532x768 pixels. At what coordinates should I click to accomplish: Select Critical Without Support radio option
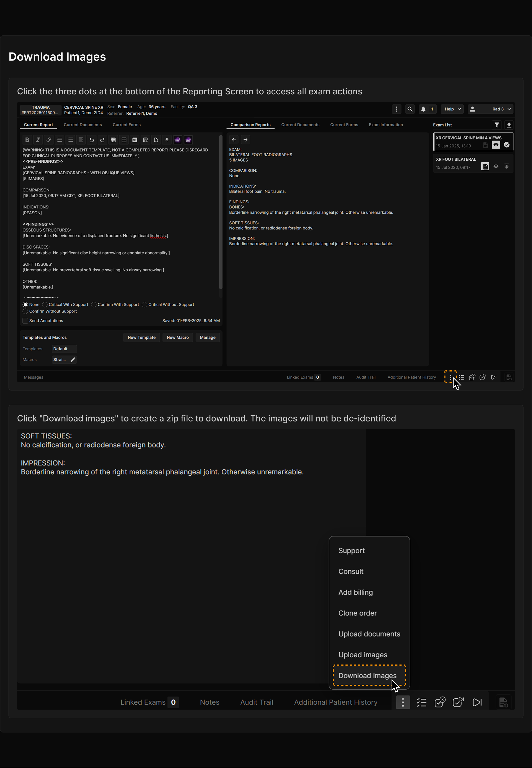tap(144, 304)
